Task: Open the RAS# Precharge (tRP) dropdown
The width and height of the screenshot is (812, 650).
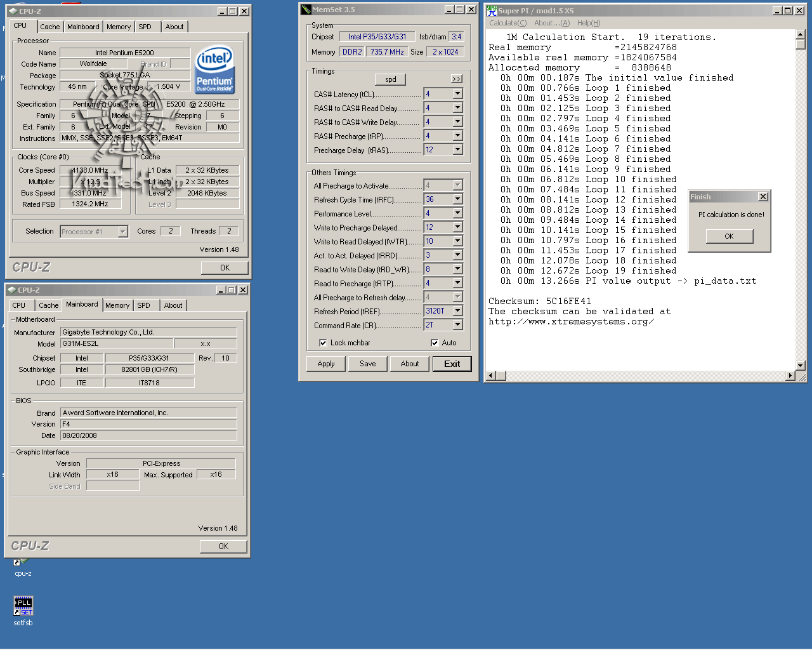Action: 457,136
